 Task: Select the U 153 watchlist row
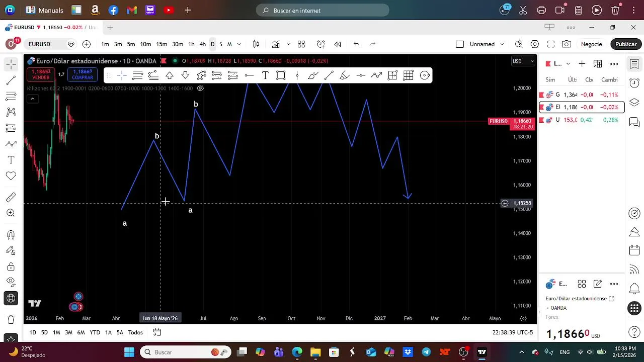coord(582,120)
